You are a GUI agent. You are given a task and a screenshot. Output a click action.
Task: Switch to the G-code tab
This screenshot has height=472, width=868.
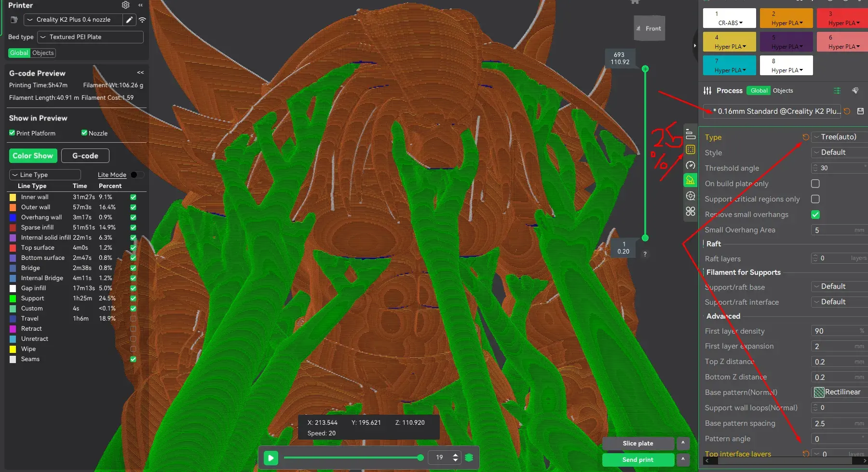(85, 156)
